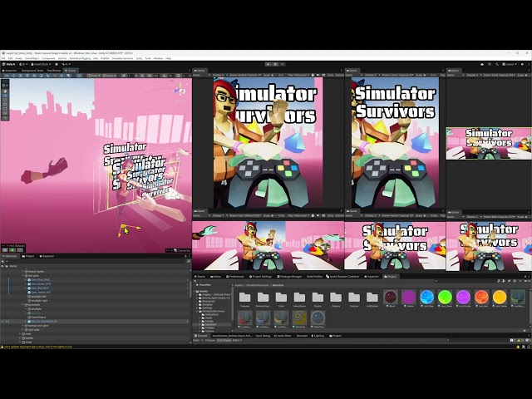This screenshot has height=399, width=532.
Task: Pick the yellow Lost_Yellow material sphere
Action: click(500, 297)
